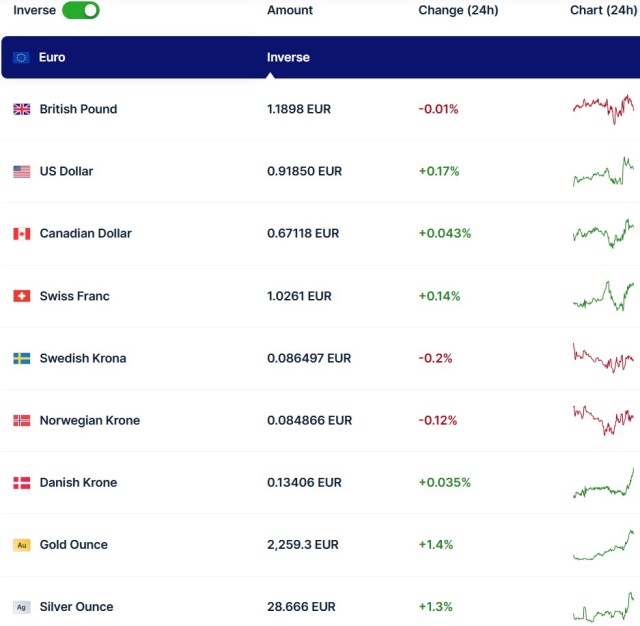Image resolution: width=640 pixels, height=626 pixels.
Task: Click the Swedish Krona flag icon
Action: click(x=21, y=358)
